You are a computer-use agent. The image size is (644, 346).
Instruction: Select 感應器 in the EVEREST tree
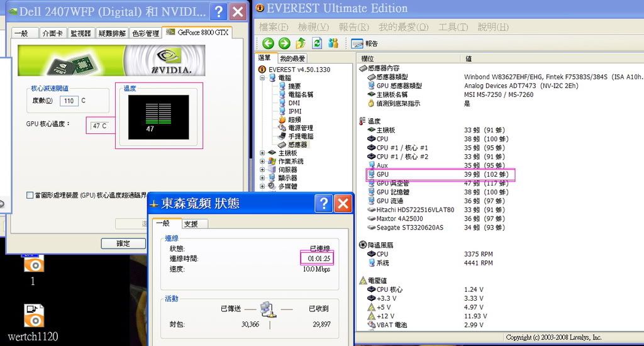pyautogui.click(x=292, y=145)
